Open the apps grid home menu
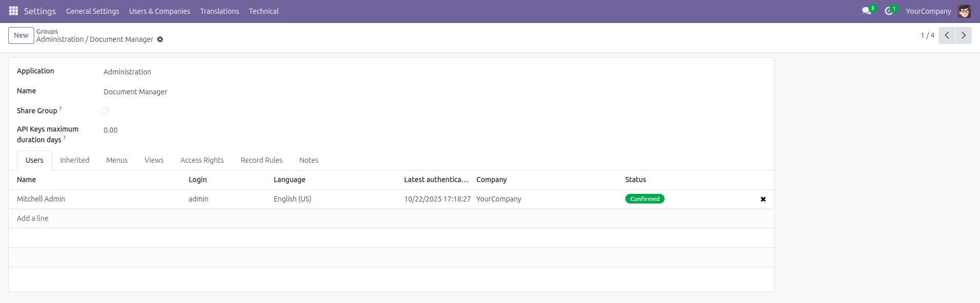 (13, 11)
